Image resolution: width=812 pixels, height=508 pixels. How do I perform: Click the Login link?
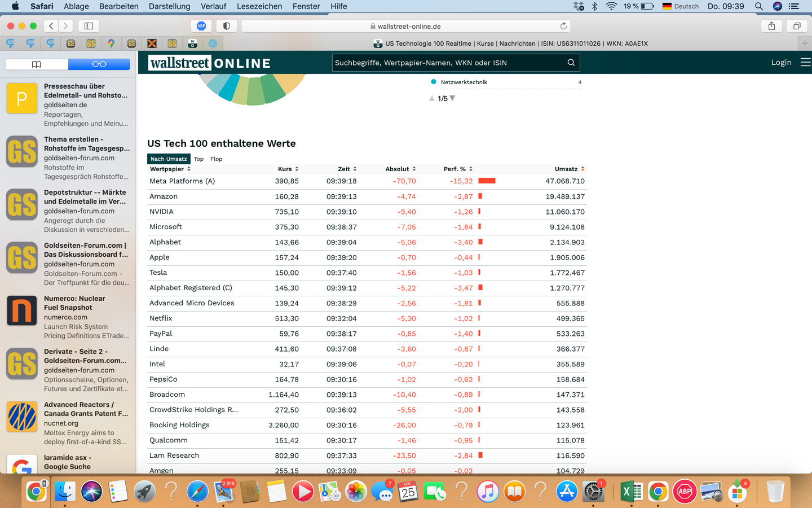781,63
